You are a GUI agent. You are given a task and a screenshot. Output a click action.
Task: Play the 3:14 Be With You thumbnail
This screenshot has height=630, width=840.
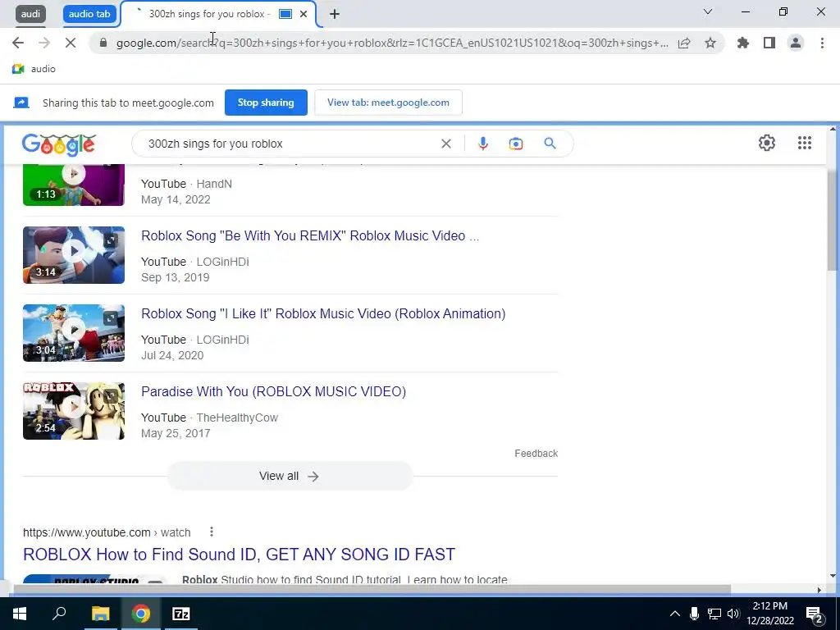point(73,255)
